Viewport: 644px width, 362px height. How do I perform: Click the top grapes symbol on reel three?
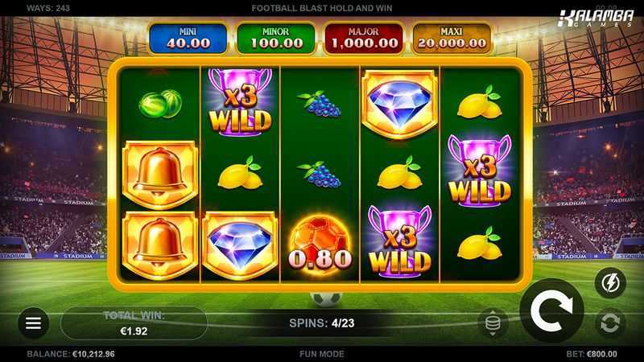(320, 104)
